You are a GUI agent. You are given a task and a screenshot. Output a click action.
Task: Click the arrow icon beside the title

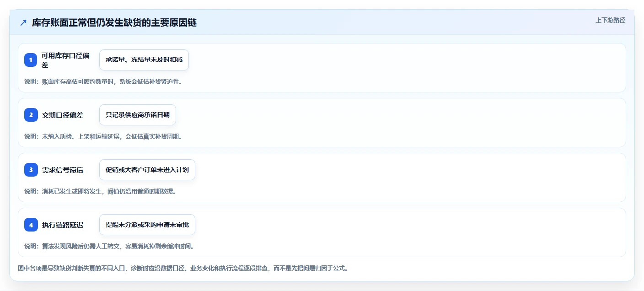23,23
